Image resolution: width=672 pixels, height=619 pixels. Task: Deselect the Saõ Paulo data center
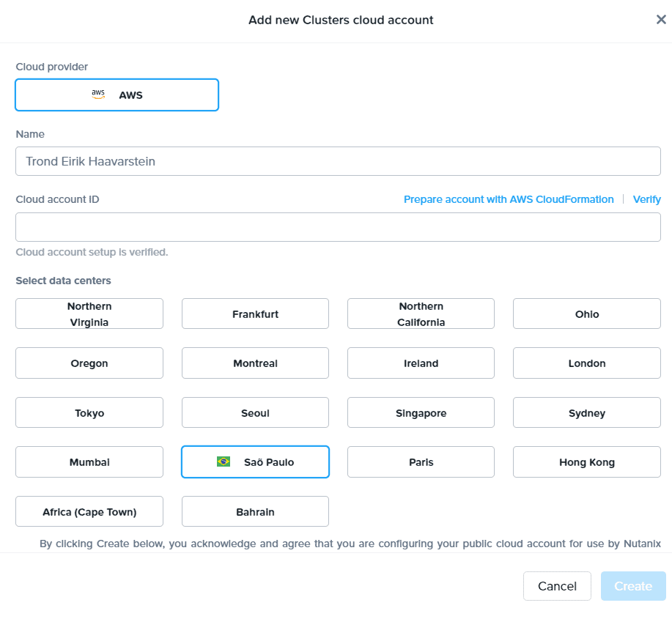point(255,462)
